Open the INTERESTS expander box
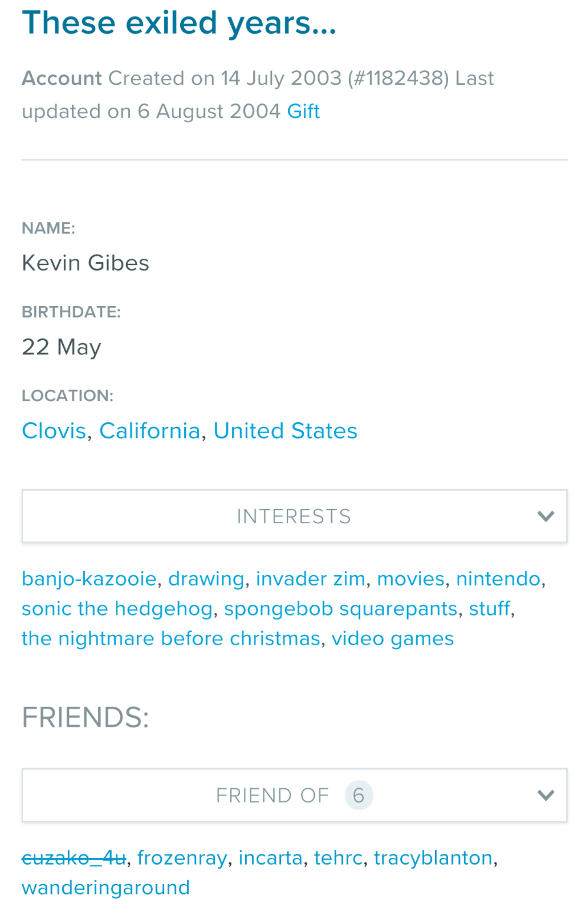The height and width of the screenshot is (918, 588). point(294,516)
